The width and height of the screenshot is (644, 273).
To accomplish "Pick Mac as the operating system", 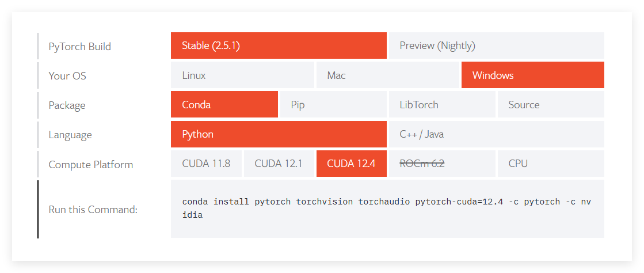I will [x=387, y=75].
